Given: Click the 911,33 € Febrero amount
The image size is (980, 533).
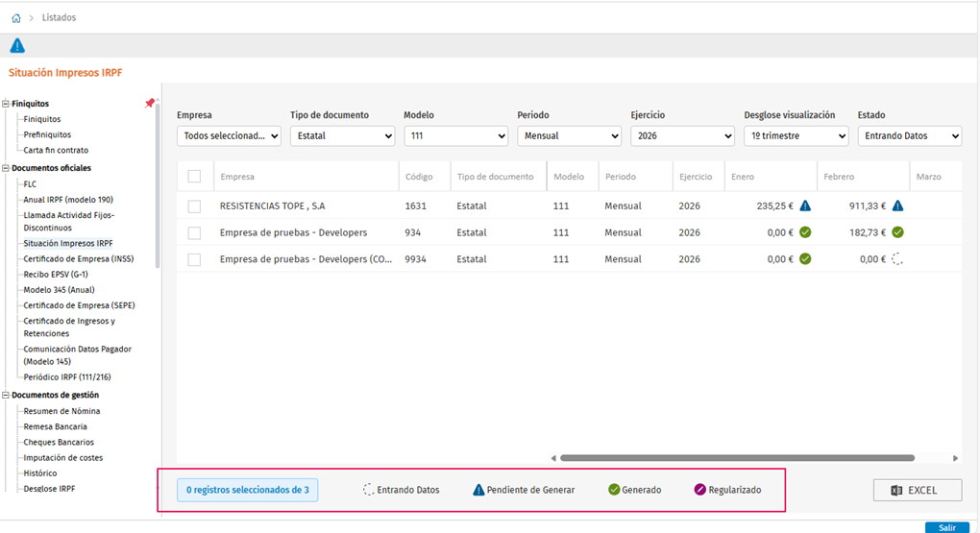Looking at the screenshot, I should pos(868,206).
